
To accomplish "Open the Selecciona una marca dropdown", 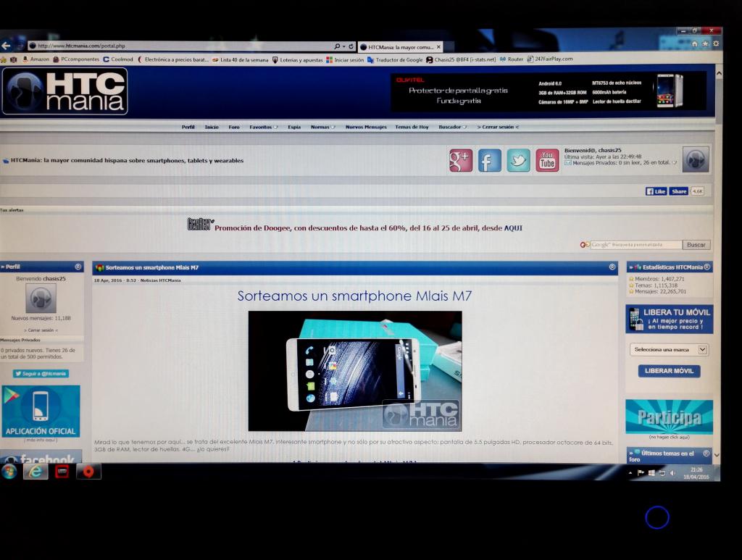I will coord(668,349).
